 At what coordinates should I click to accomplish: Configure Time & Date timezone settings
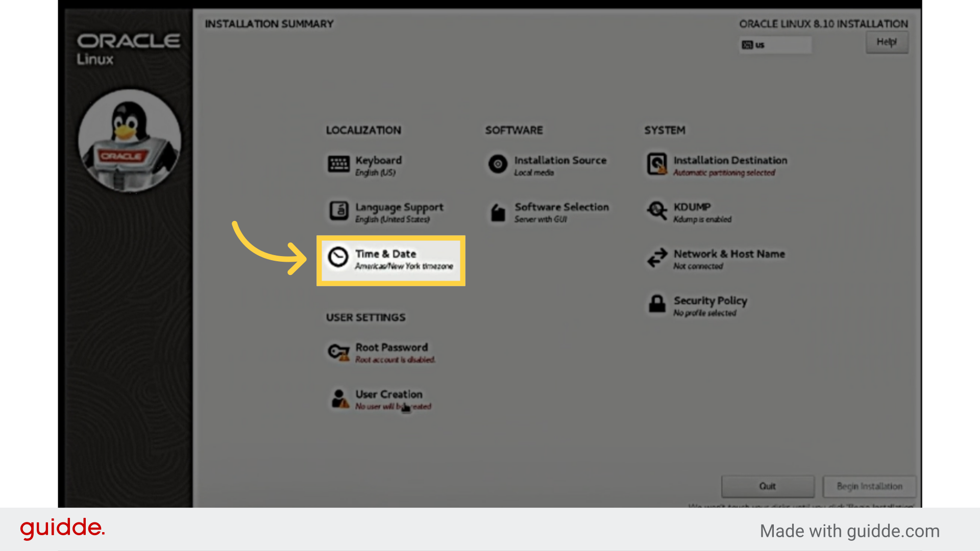coord(390,259)
